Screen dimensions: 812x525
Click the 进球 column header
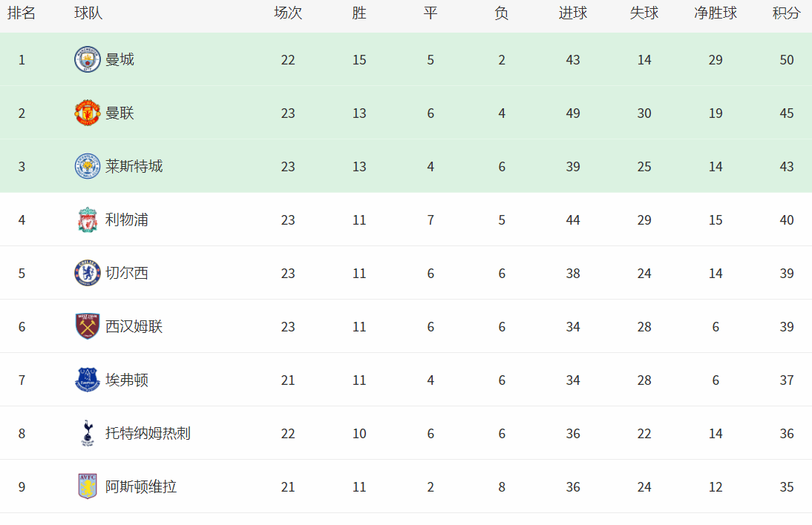pos(573,13)
